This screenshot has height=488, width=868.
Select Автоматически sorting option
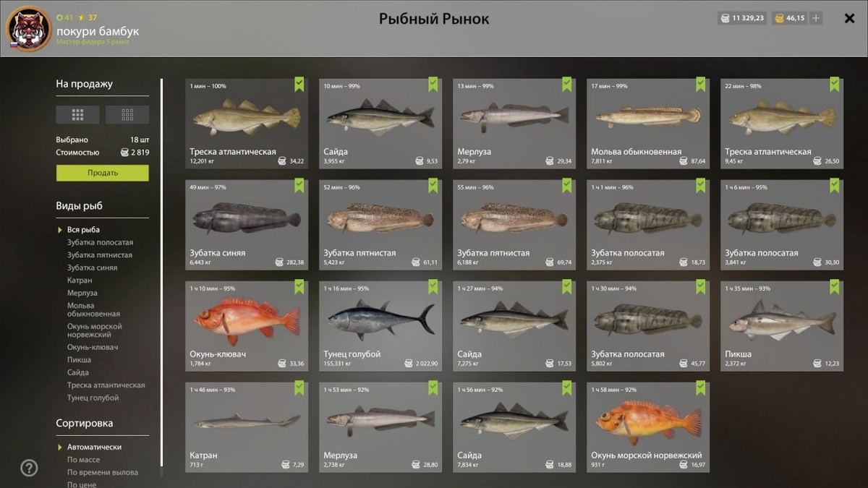point(94,447)
